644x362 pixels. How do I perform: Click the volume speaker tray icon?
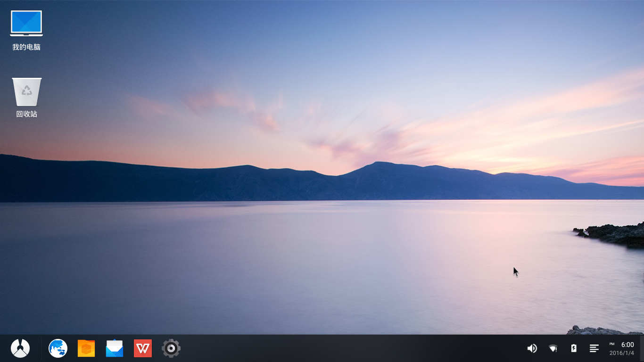(x=532, y=348)
